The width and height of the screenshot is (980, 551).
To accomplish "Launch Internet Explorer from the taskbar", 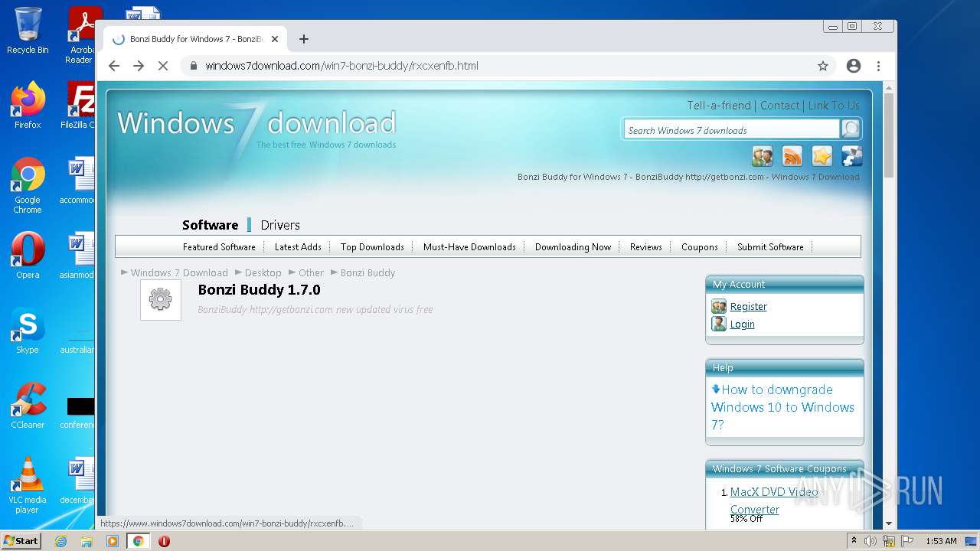I will (60, 541).
